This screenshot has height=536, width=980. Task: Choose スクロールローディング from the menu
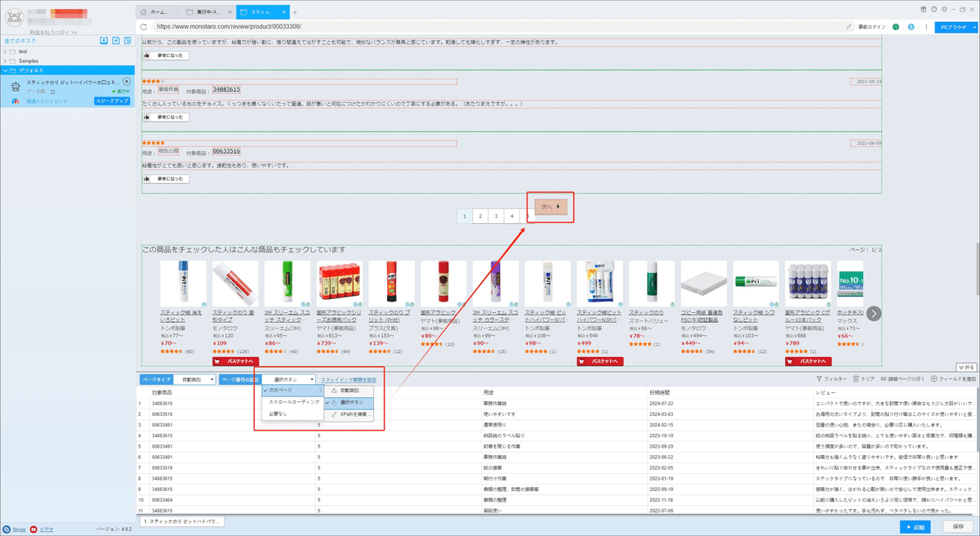[x=292, y=402]
